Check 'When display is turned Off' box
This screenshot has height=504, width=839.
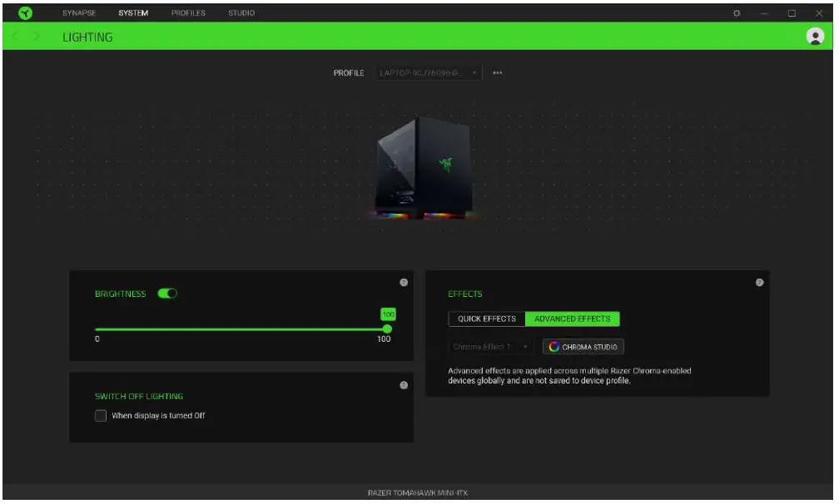[101, 416]
